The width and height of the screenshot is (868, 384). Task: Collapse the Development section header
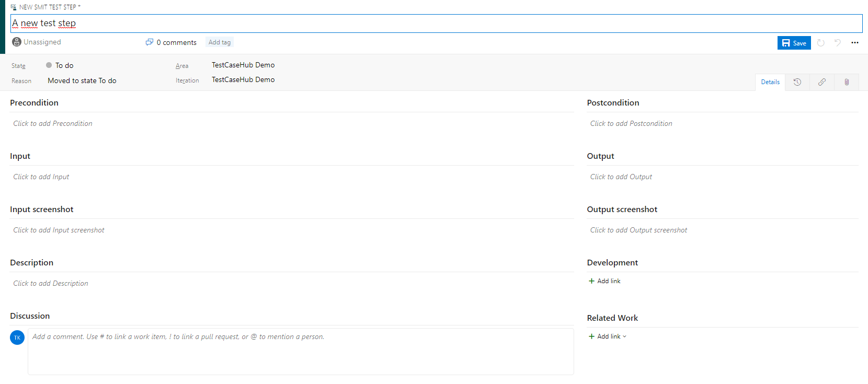tap(612, 263)
